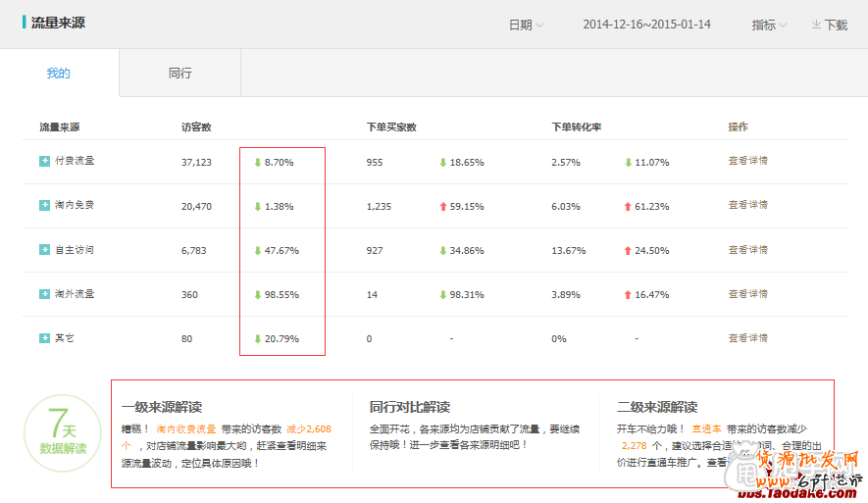The width and height of the screenshot is (868, 503).
Task: Expand the 付费流量 row plus icon
Action: 44,161
